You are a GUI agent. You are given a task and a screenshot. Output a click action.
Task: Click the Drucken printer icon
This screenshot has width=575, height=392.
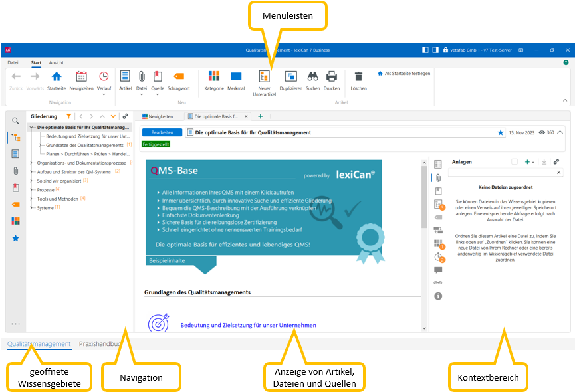click(x=332, y=77)
